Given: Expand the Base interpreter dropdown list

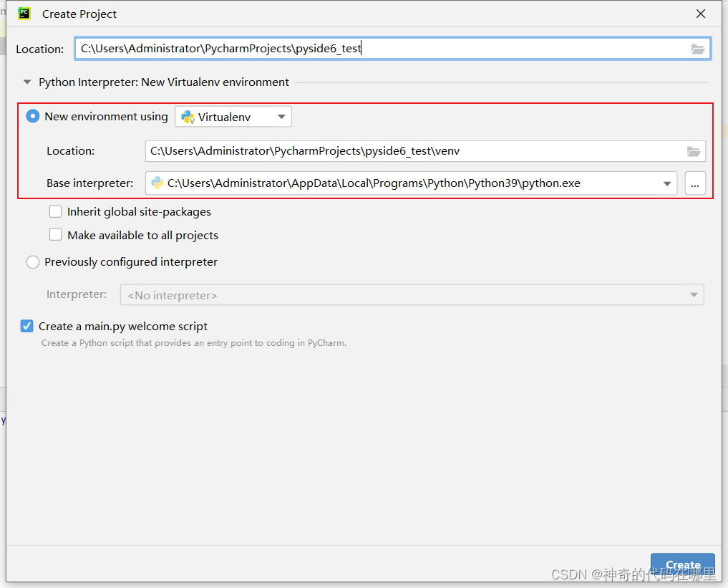Looking at the screenshot, I should click(666, 183).
